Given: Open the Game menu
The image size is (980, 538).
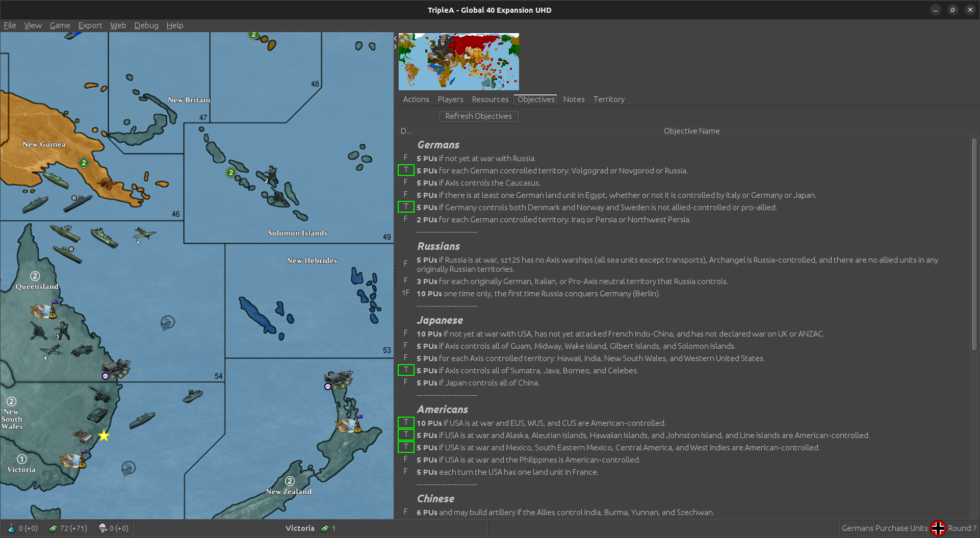Looking at the screenshot, I should click(60, 25).
